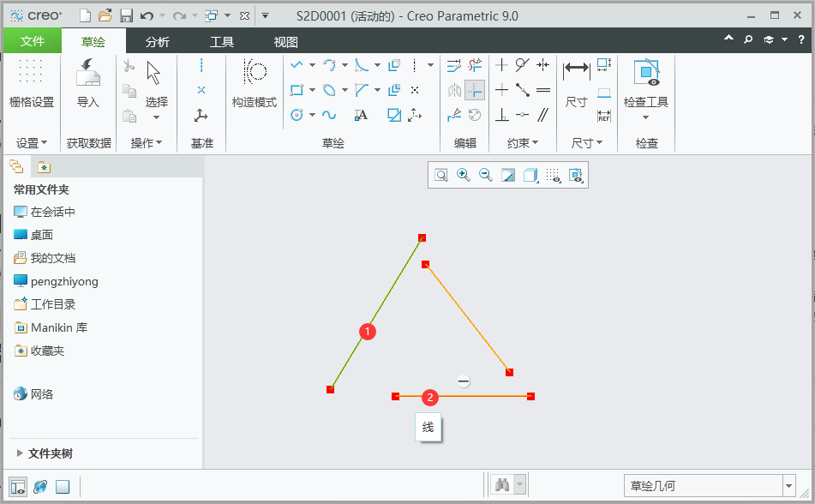This screenshot has width=815, height=504.
Task: Apply the Parallel constraint
Action: click(543, 115)
